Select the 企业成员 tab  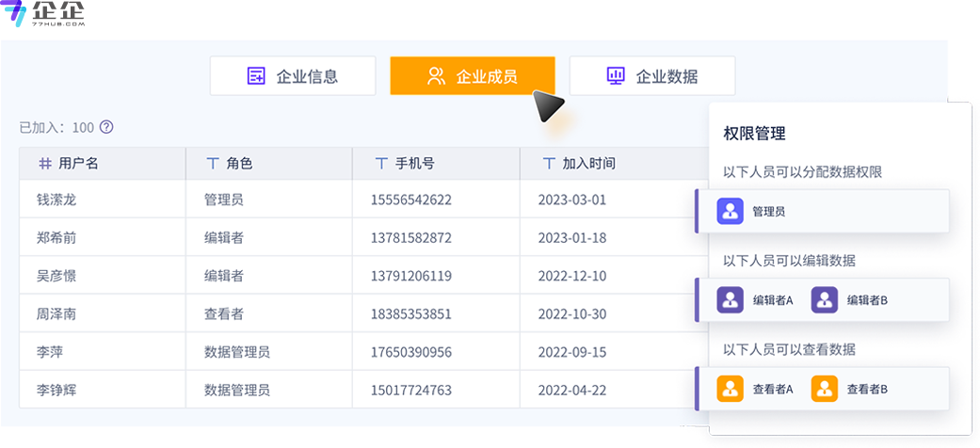tap(473, 76)
